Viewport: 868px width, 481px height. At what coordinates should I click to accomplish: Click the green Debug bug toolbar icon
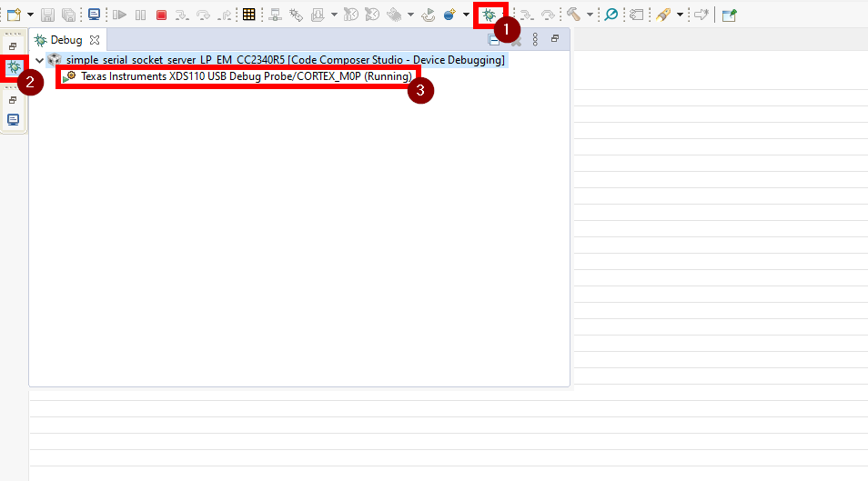[x=490, y=15]
